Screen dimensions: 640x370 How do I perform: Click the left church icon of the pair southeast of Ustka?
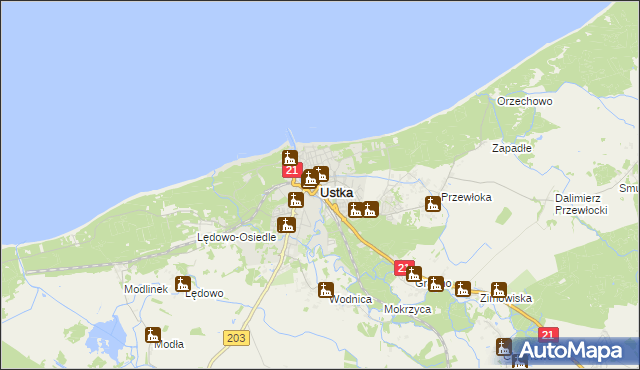click(x=356, y=210)
